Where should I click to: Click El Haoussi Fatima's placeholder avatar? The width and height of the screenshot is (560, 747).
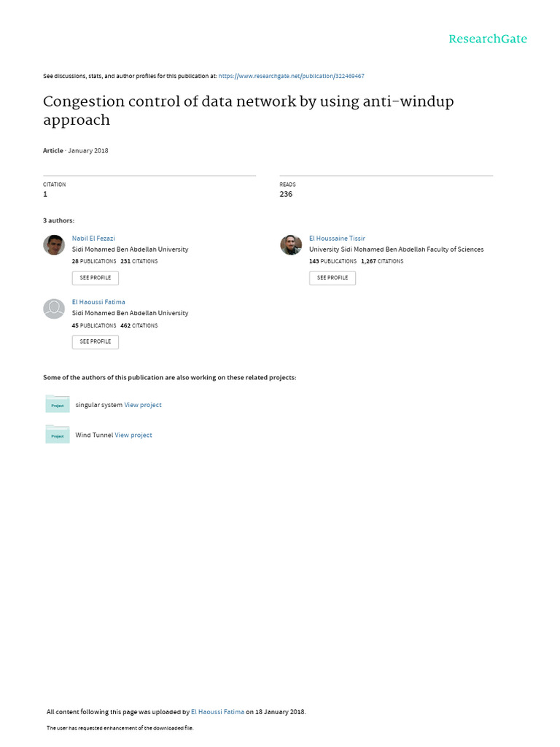click(54, 309)
